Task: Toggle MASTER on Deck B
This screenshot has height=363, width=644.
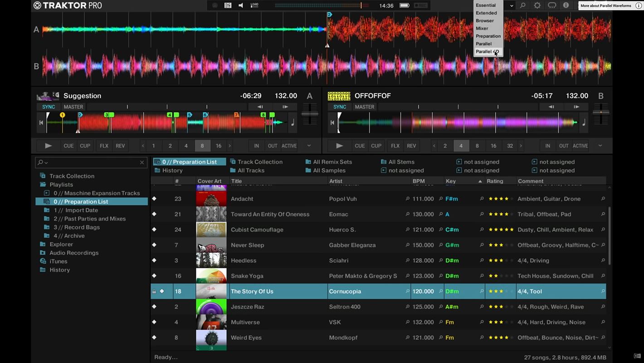Action: 365,107
